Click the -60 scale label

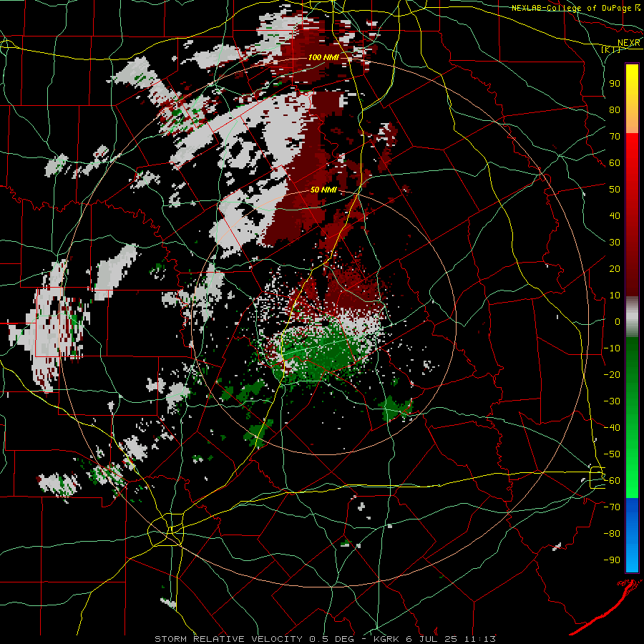(612, 481)
